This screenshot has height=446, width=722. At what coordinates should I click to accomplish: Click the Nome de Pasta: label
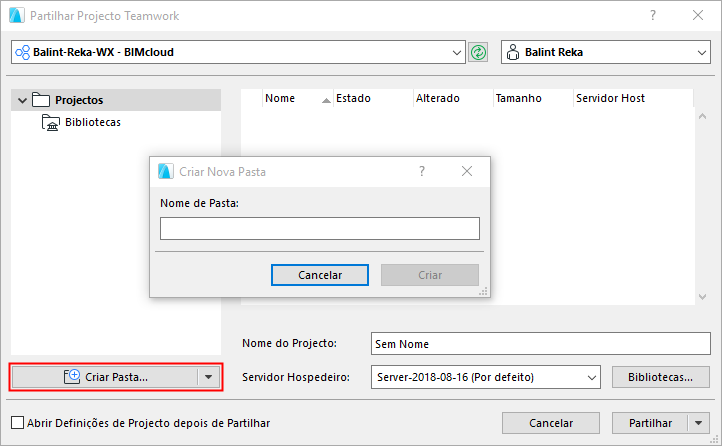coord(199,203)
